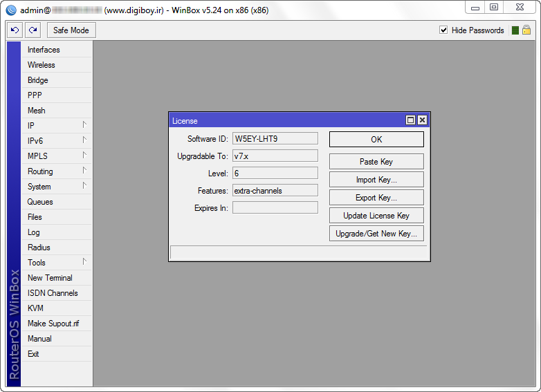
Task: Open ISDN Channels
Action: coord(57,292)
